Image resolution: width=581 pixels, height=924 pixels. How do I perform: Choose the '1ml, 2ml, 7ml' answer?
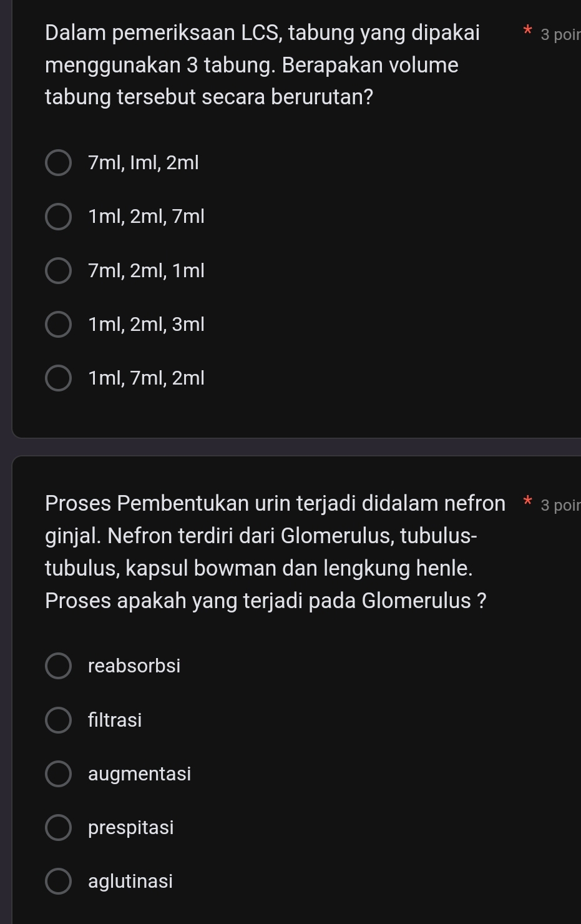coord(58,217)
